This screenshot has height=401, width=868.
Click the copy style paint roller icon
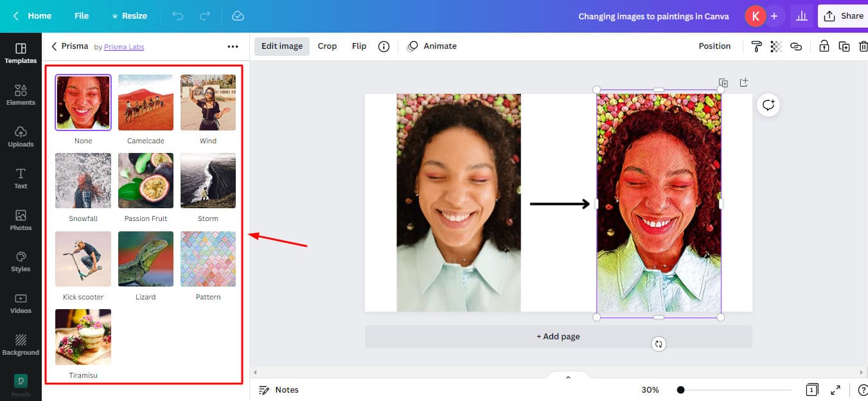pyautogui.click(x=756, y=46)
